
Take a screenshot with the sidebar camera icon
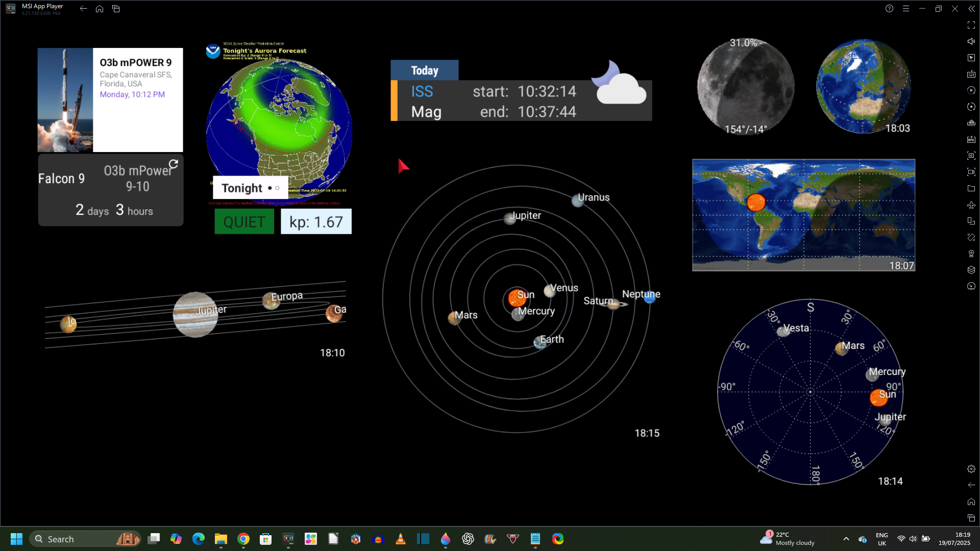(971, 156)
